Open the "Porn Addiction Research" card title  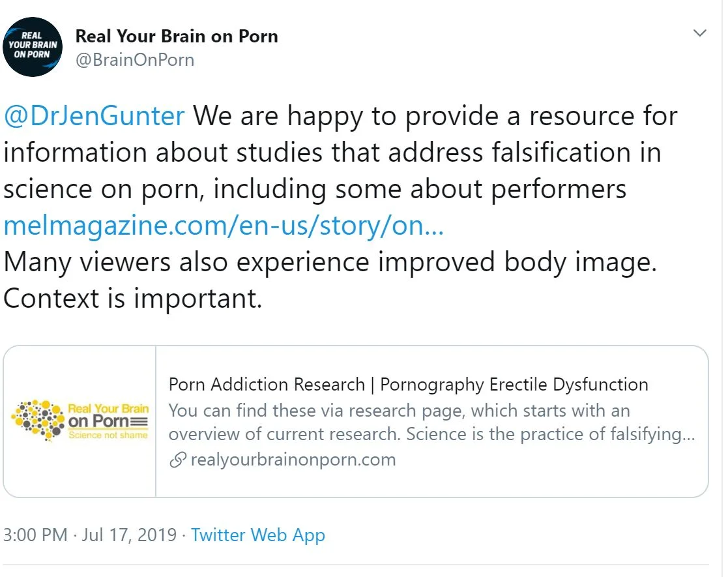(266, 384)
